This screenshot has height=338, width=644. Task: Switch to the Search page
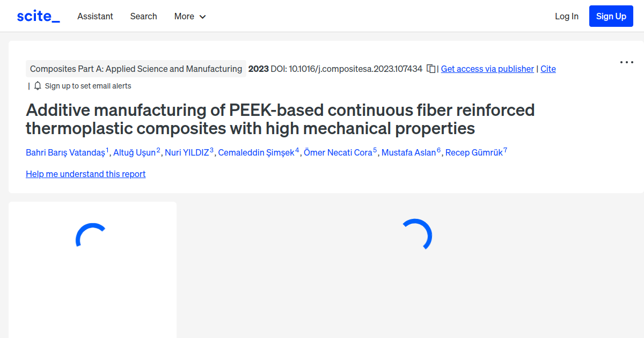[x=143, y=16]
